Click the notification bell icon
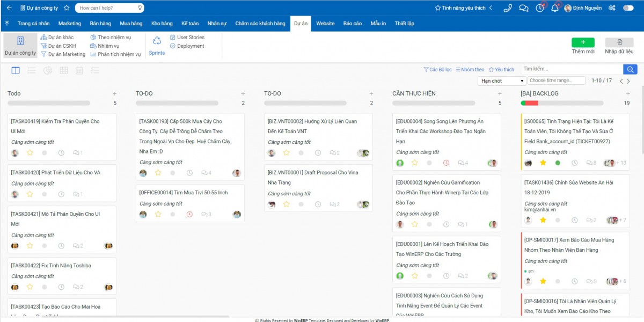This screenshot has height=322, width=644. [555, 8]
